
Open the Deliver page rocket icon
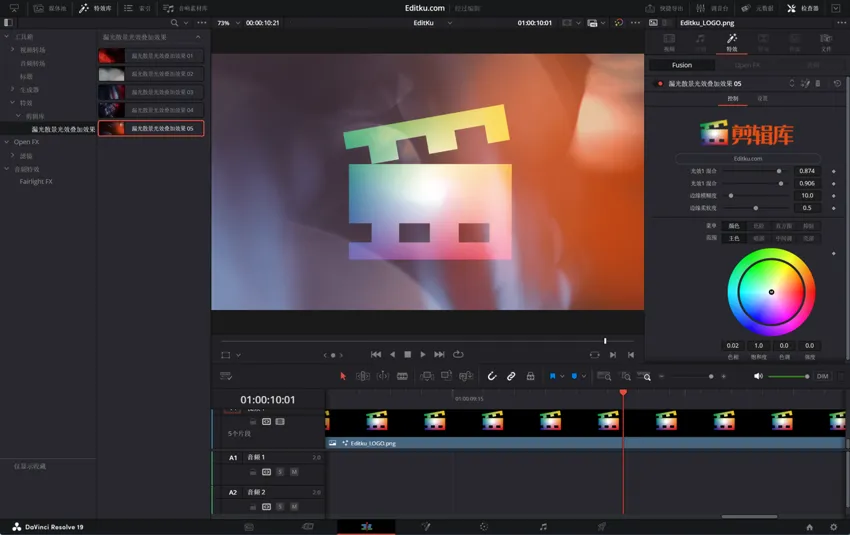click(x=602, y=526)
